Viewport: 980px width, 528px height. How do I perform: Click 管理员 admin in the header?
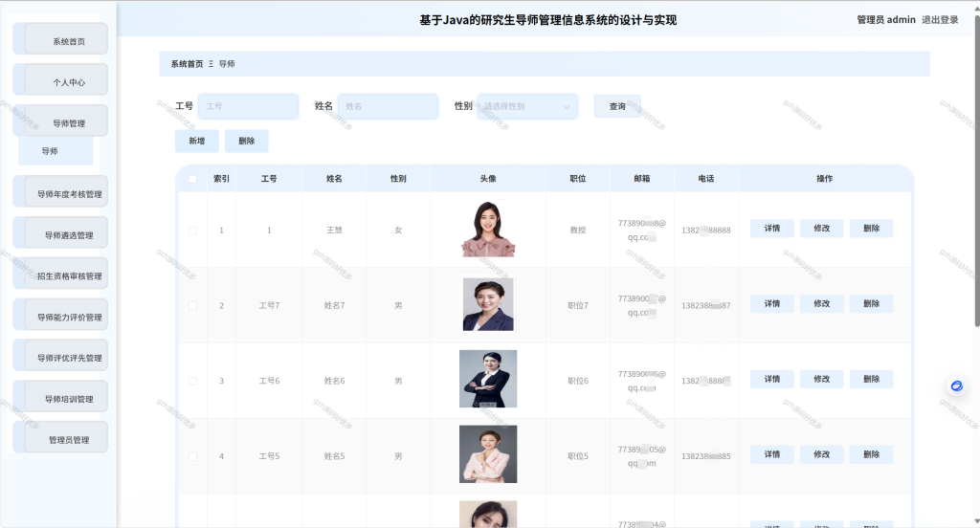885,20
